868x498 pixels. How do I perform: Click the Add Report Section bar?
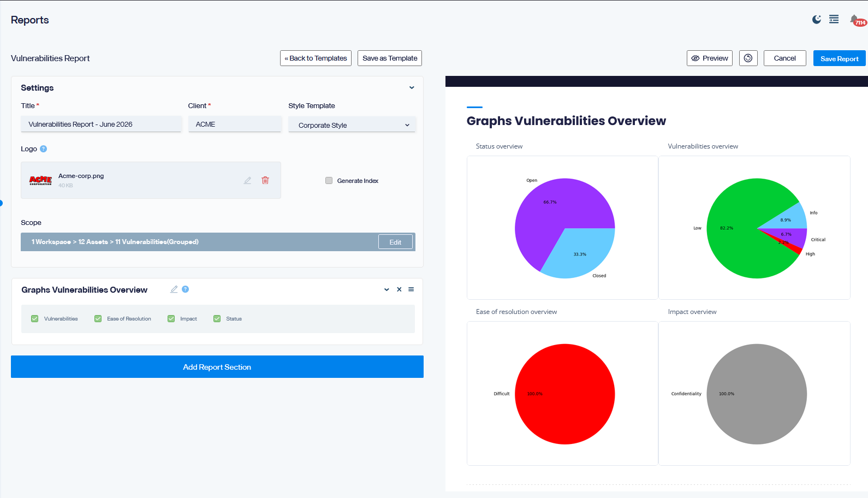tap(217, 367)
